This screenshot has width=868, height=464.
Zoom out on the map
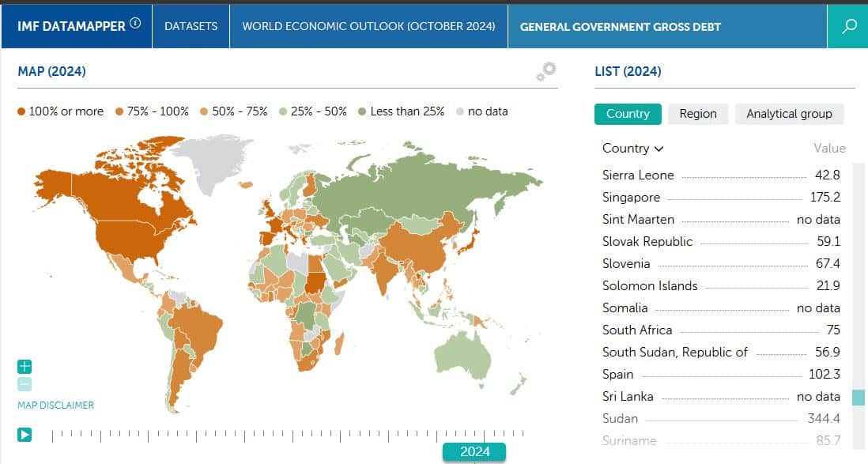[25, 384]
